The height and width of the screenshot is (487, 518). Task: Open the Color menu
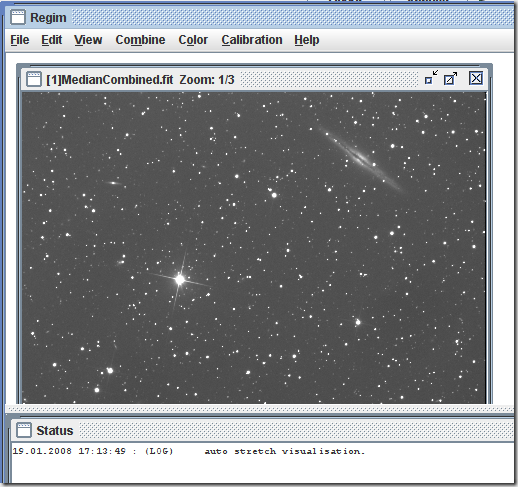coord(193,40)
